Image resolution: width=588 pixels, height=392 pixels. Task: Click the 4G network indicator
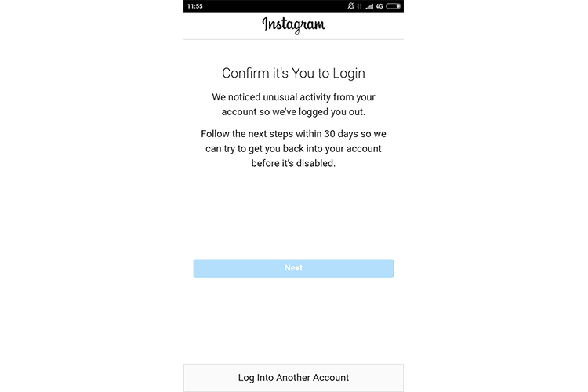pos(379,6)
